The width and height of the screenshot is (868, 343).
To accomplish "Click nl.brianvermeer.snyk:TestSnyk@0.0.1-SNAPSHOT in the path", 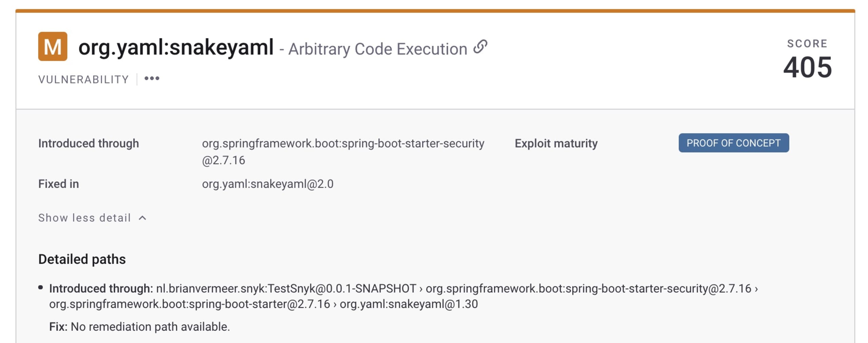I will [x=286, y=288].
